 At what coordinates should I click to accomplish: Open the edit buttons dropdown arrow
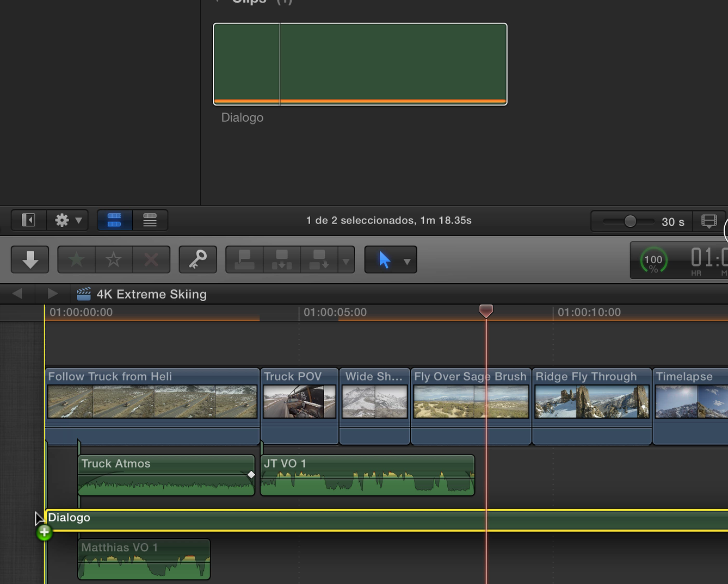(346, 260)
